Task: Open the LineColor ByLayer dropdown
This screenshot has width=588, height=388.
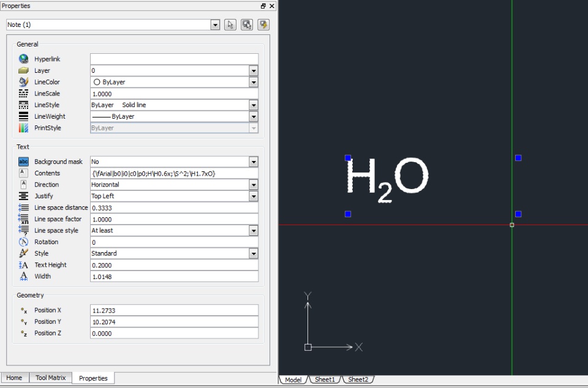Action: [x=254, y=82]
